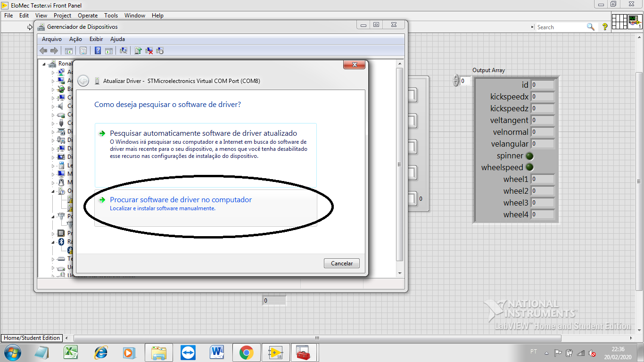Open the Exibir menu

click(x=96, y=39)
